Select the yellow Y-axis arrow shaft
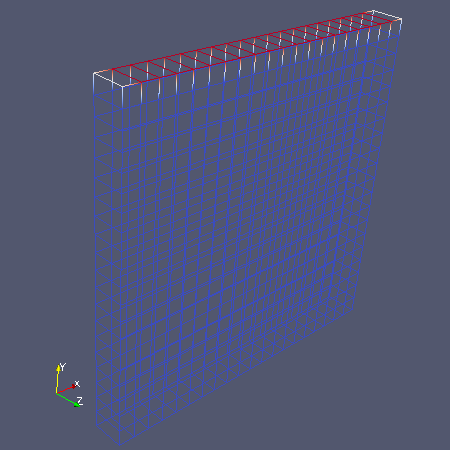 click(57, 382)
